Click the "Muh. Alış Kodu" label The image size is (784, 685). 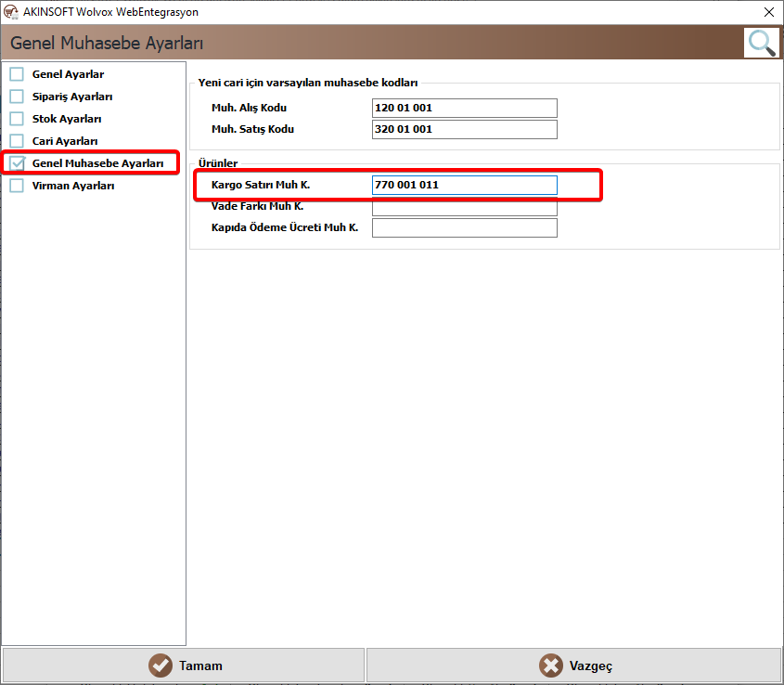point(249,108)
